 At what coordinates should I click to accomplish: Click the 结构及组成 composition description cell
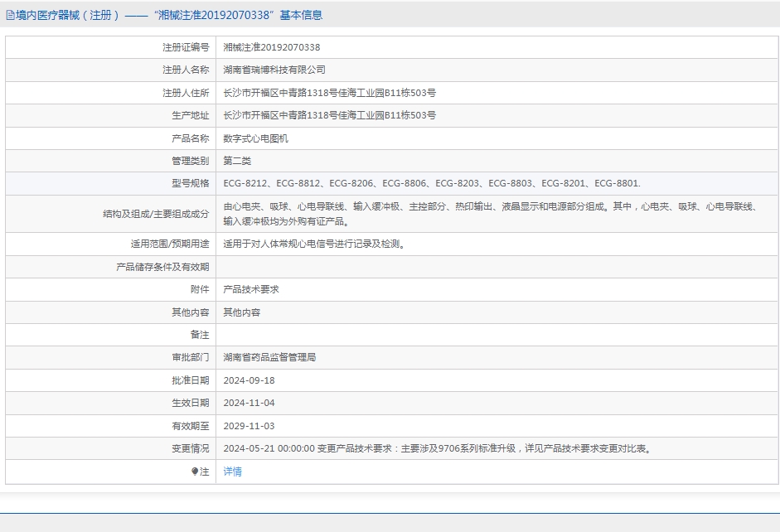pyautogui.click(x=497, y=214)
